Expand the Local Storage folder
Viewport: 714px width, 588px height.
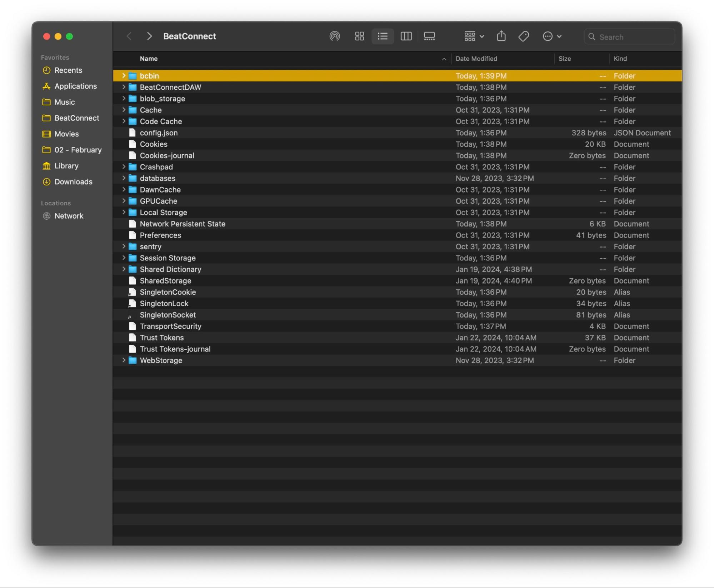click(x=124, y=213)
